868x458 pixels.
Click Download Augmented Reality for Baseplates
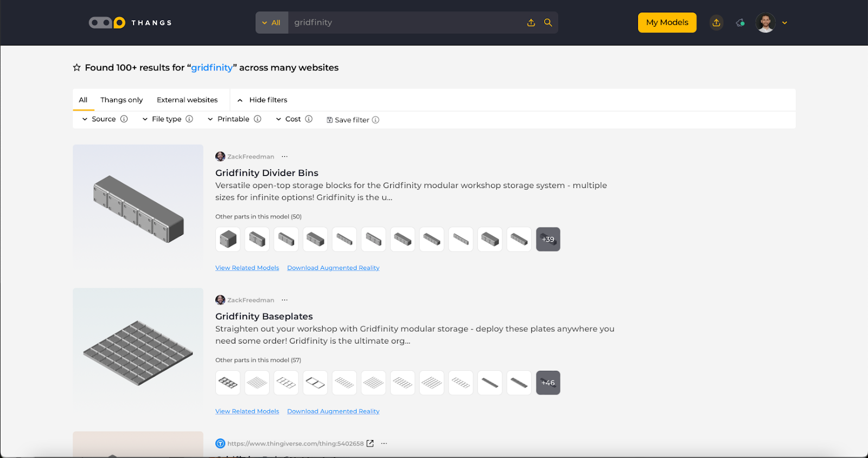333,411
